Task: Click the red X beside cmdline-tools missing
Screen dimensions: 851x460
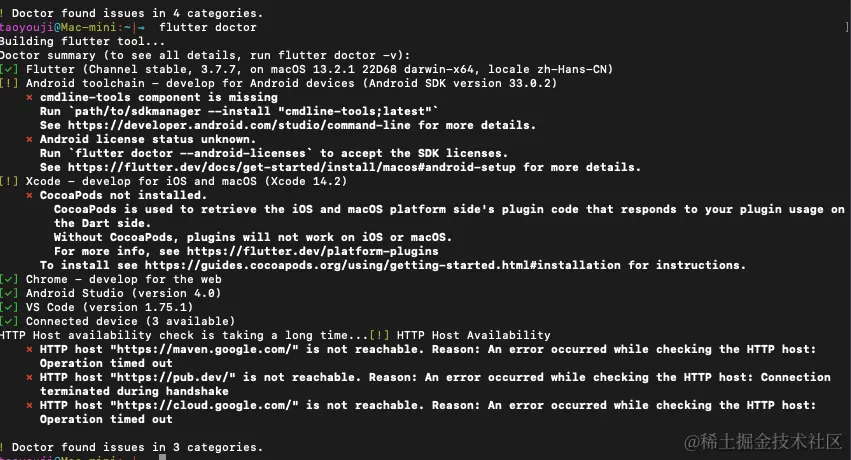Action: (x=30, y=97)
